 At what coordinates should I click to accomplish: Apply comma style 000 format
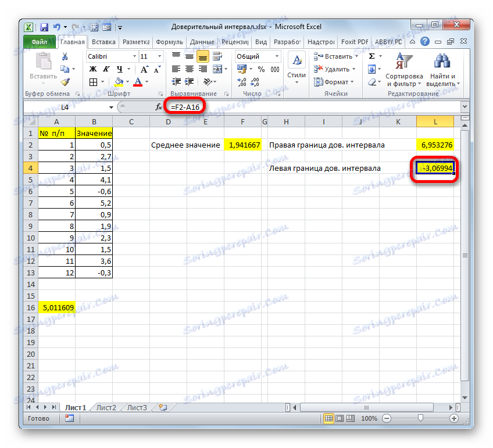275,69
